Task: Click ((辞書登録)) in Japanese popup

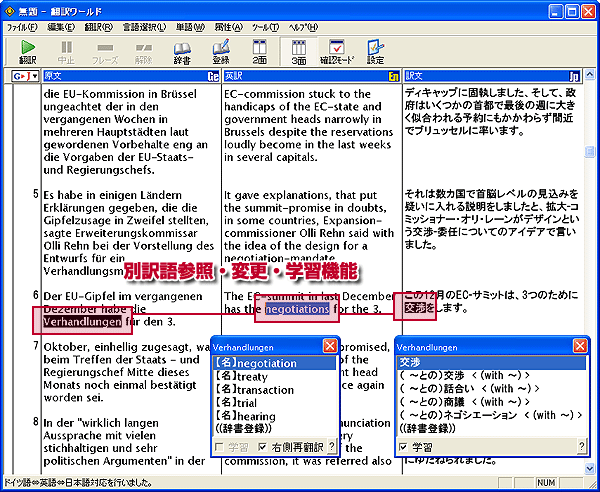Action: 492,428
